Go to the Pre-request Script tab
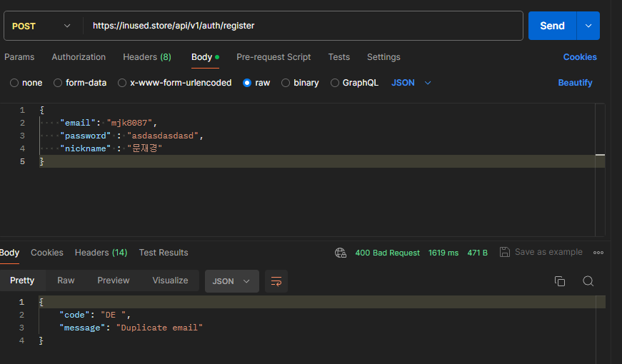 click(274, 57)
